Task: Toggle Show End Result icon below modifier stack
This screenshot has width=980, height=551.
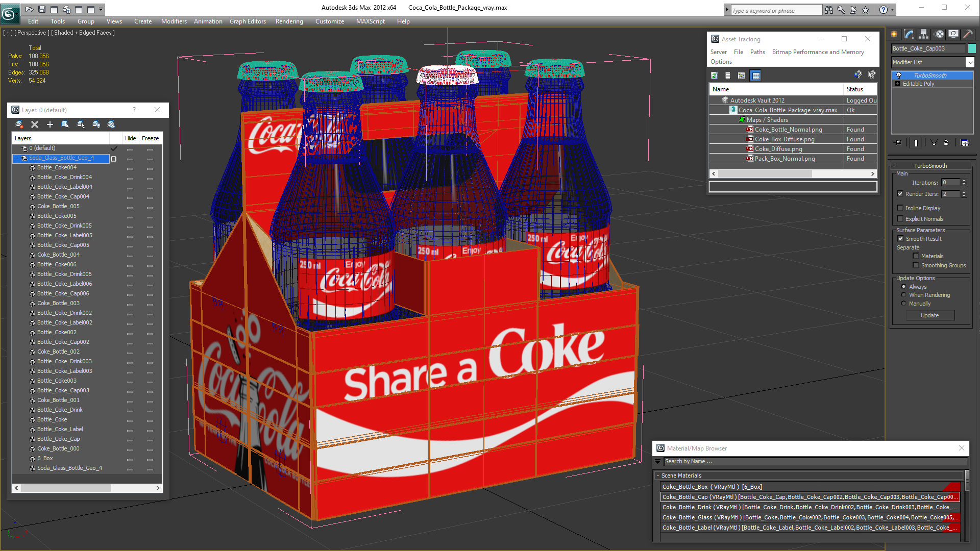Action: coord(916,143)
